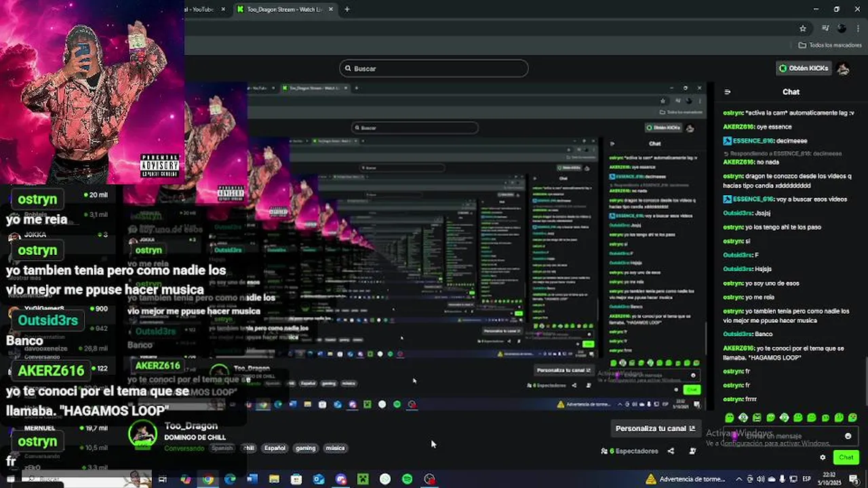Image resolution: width=868 pixels, height=488 pixels.
Task: Open Task View on taskbar
Action: click(163, 479)
